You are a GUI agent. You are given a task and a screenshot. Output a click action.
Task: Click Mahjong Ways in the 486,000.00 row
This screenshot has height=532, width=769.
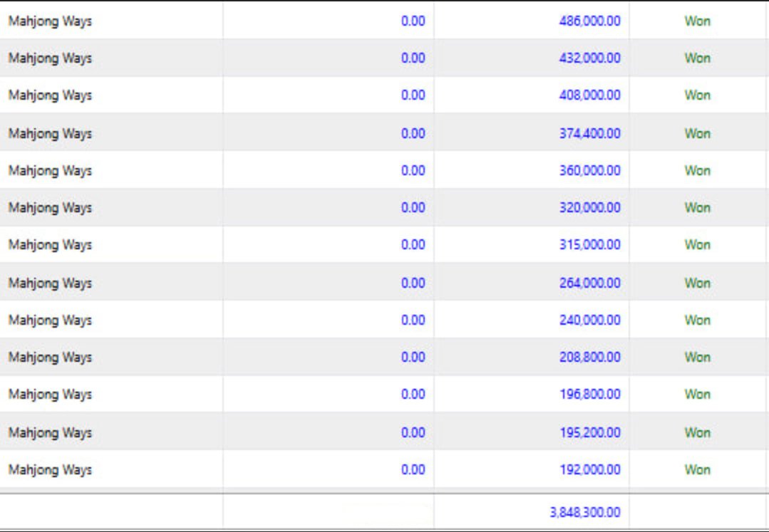tap(50, 21)
